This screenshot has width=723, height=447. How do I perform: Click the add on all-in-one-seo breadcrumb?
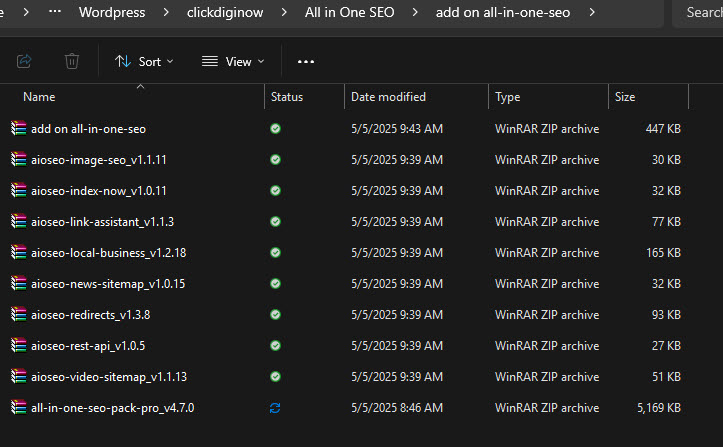pos(503,12)
